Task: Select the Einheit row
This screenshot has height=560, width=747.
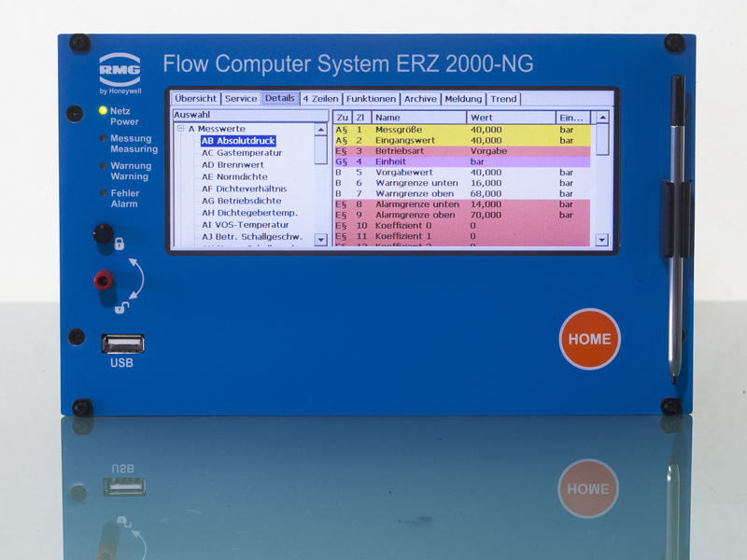Action: pyautogui.click(x=461, y=161)
